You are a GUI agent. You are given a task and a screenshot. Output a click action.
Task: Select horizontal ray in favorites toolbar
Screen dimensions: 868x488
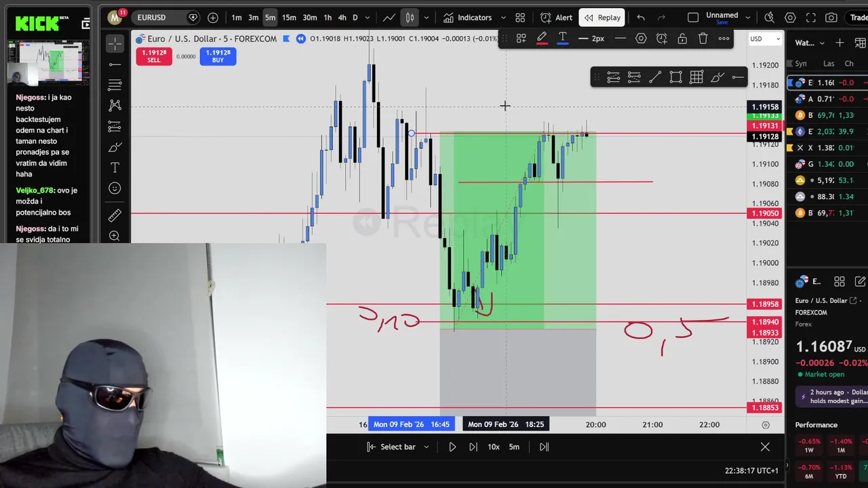[x=738, y=77]
